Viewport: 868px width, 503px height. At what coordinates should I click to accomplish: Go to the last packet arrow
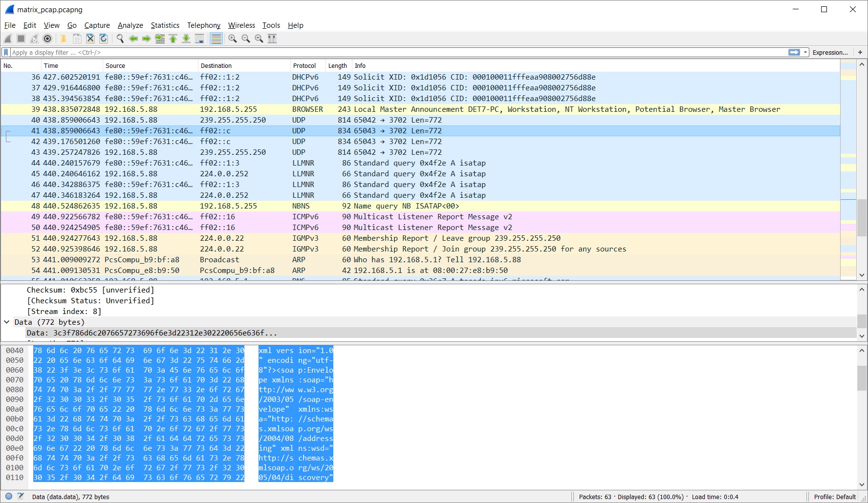(186, 39)
